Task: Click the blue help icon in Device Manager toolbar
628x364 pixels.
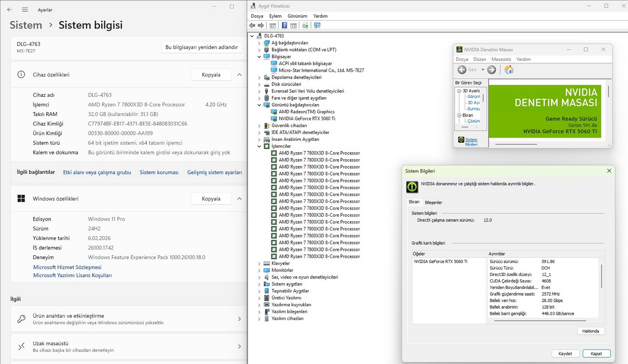Action: (x=284, y=25)
